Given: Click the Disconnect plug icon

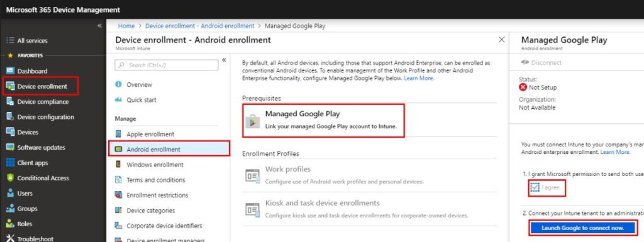Looking at the screenshot, I should coord(525,63).
